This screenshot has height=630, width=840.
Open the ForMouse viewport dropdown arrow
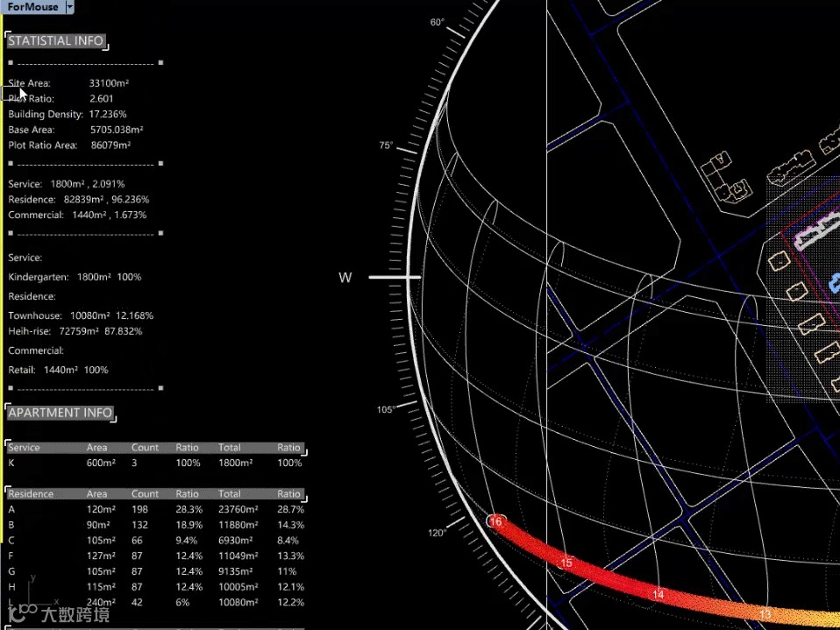pyautogui.click(x=69, y=7)
